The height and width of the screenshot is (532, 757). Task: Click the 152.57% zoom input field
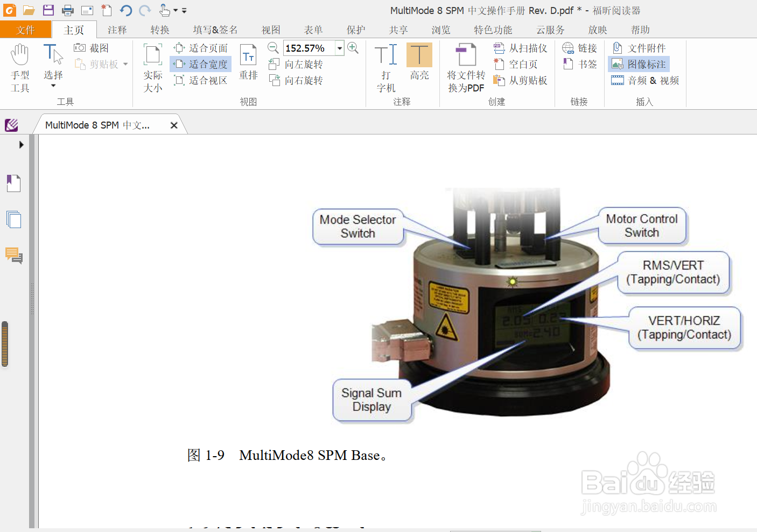pos(309,48)
